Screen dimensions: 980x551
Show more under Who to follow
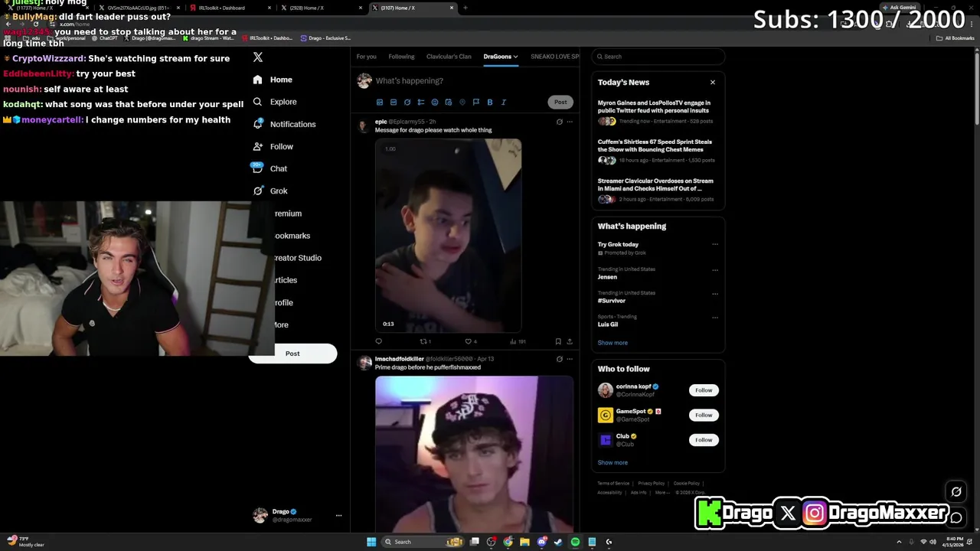click(612, 462)
